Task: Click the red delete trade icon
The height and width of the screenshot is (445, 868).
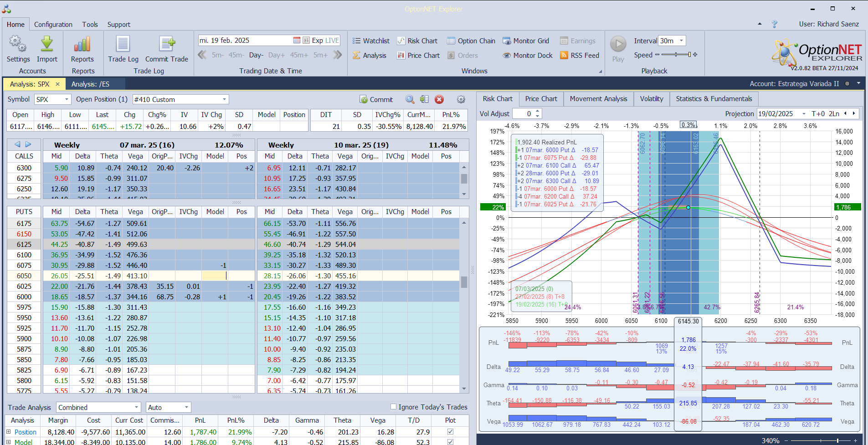Action: (439, 99)
